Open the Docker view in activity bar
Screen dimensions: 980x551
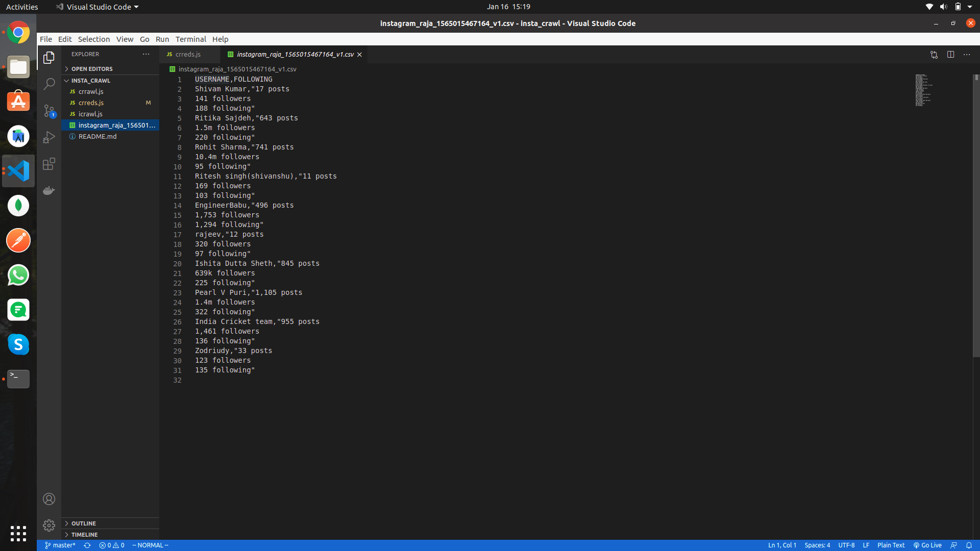pyautogui.click(x=49, y=191)
